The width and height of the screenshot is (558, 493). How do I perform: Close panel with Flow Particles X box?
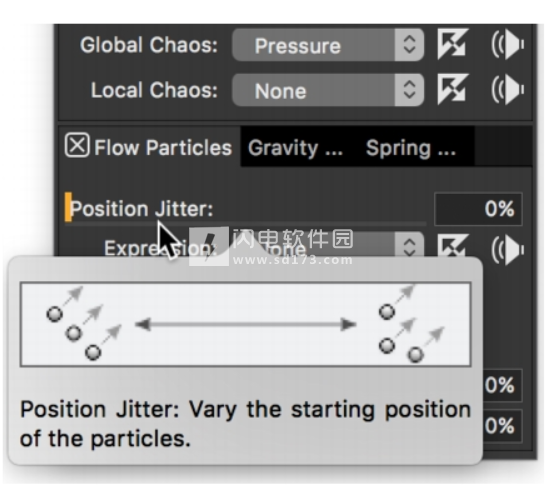pyautogui.click(x=77, y=145)
